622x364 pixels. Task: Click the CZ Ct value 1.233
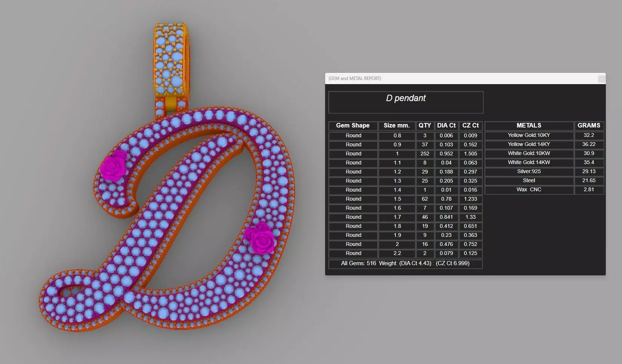471,199
